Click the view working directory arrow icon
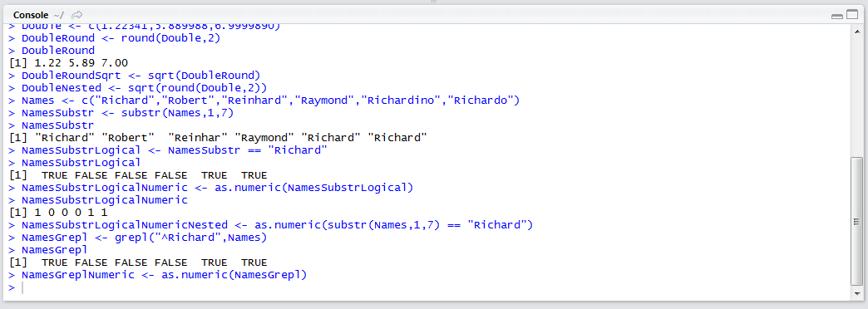868x309 pixels. pos(77,15)
